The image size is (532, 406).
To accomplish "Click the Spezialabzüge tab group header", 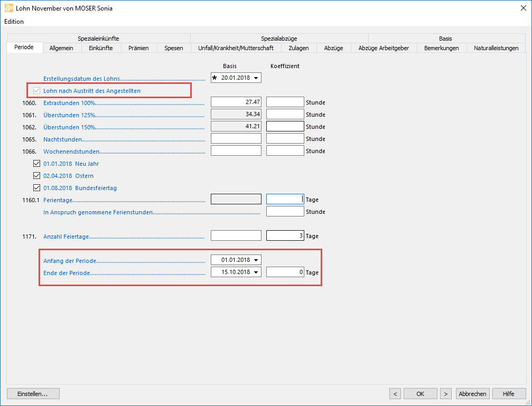I will (x=279, y=39).
